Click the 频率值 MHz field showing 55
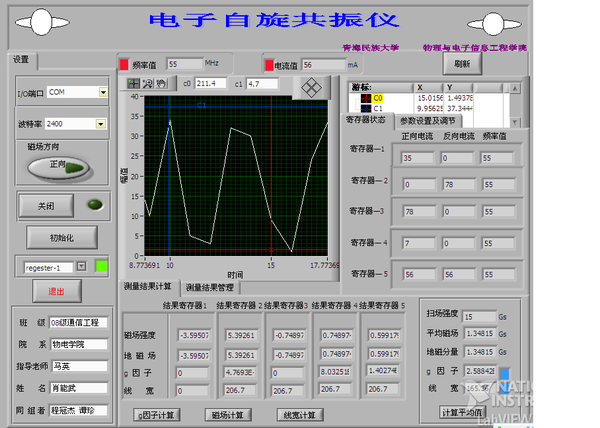The image size is (600, 428). (x=185, y=64)
